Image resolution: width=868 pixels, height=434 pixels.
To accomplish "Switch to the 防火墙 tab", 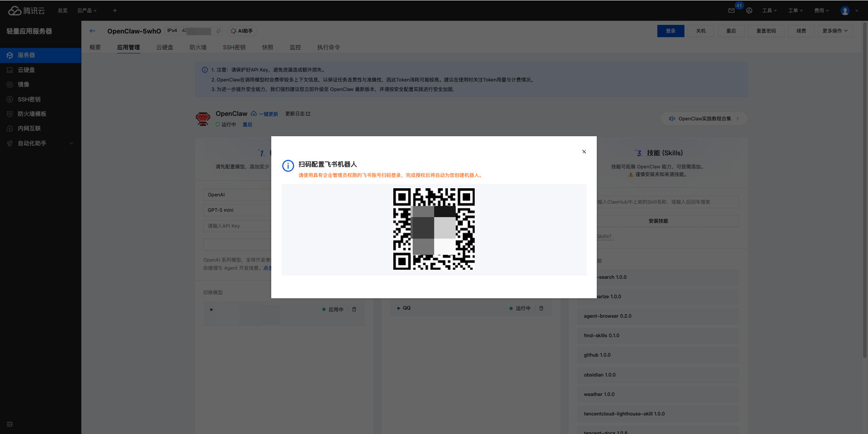I will [198, 47].
